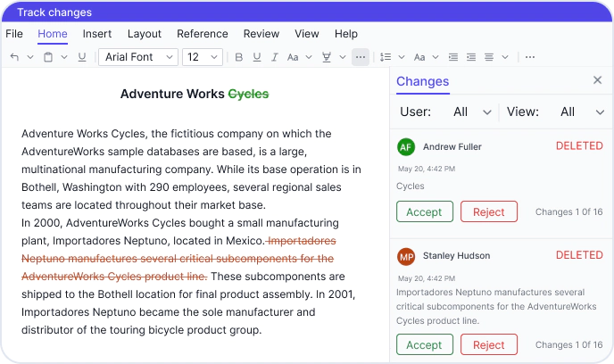This screenshot has height=364, width=614.
Task: Click the struck-through Importadores Neptuno sentence
Action: (178, 259)
